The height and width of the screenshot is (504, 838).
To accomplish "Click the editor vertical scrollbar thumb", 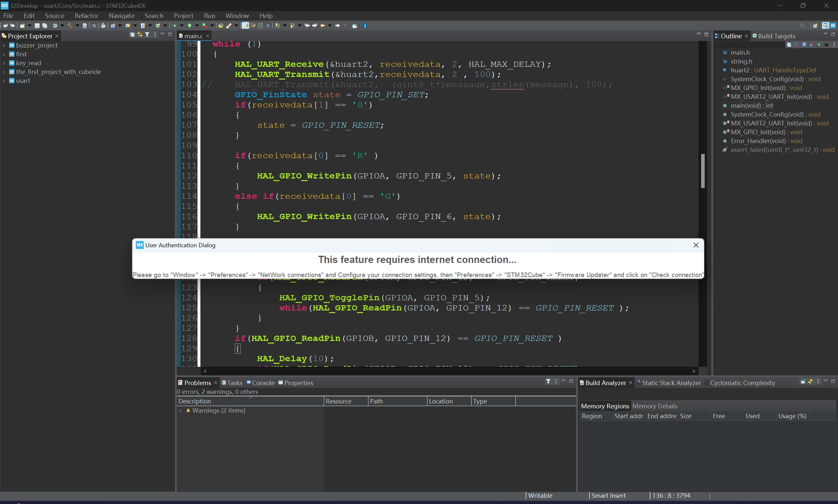I will [x=703, y=171].
